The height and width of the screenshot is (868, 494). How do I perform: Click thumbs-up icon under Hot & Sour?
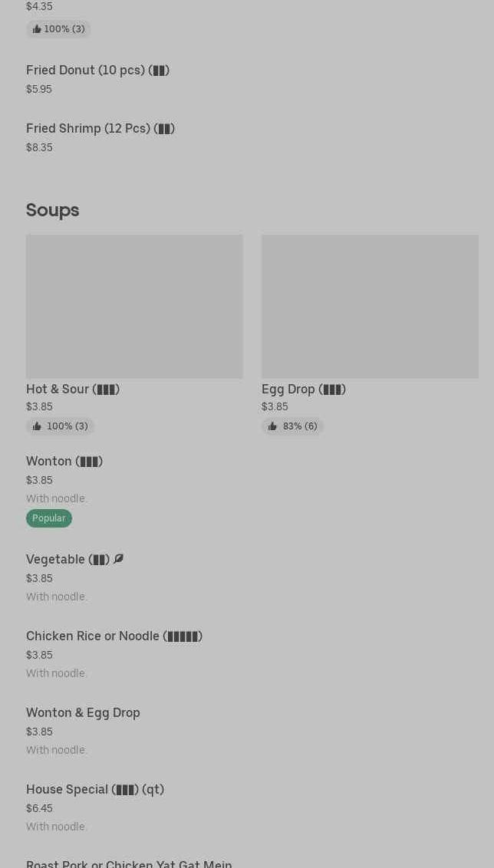tap(37, 426)
